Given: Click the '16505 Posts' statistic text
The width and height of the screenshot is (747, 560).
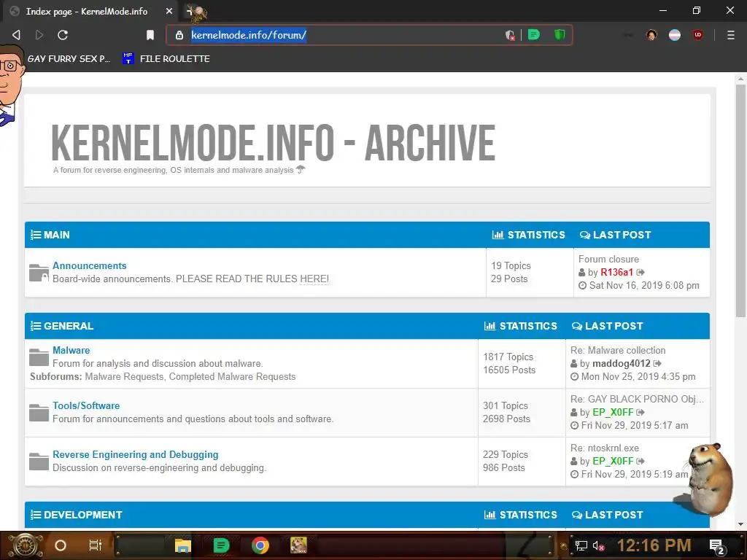Looking at the screenshot, I should click(509, 370).
